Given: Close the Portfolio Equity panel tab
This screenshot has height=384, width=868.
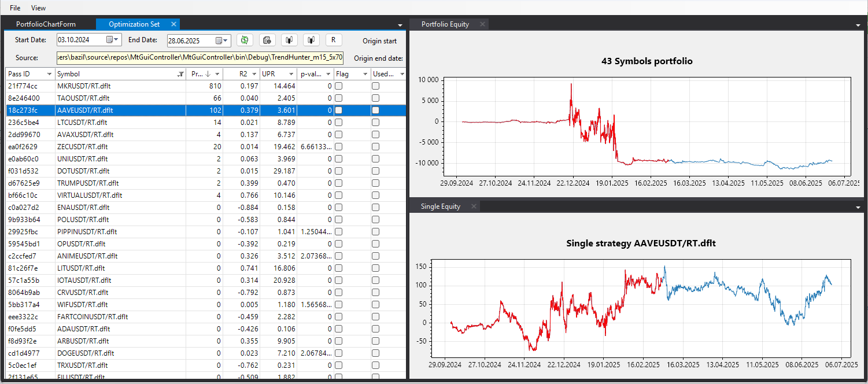Looking at the screenshot, I should point(482,24).
